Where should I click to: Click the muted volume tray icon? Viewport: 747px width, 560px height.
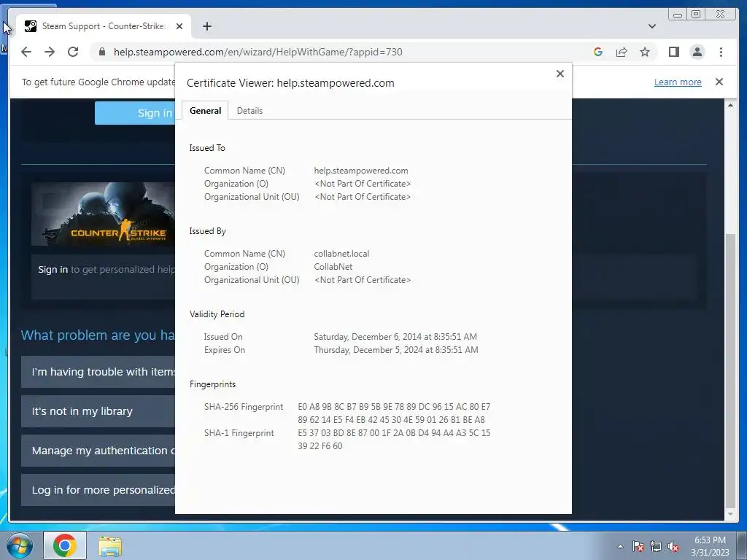point(673,546)
